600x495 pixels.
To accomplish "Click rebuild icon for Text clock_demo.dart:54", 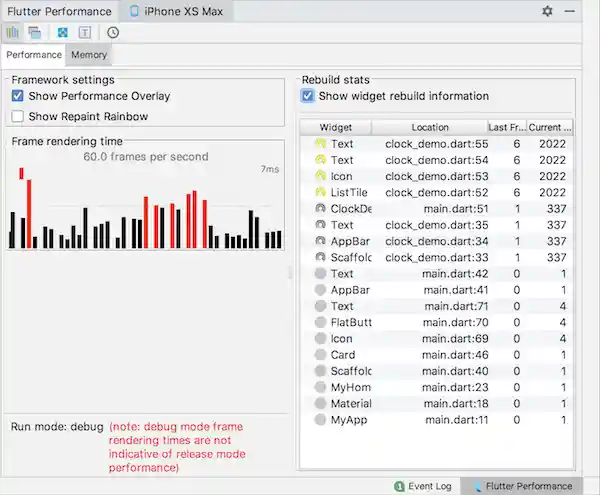I will 320,160.
